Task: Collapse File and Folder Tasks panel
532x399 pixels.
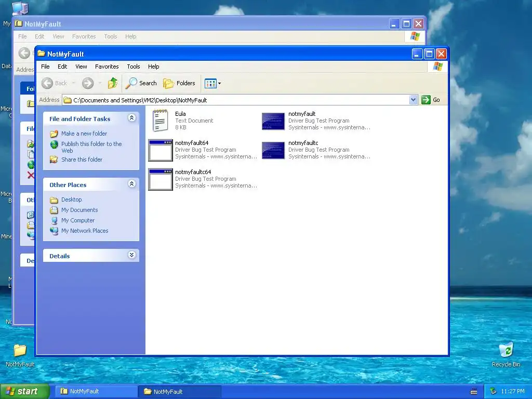Action: pos(131,118)
